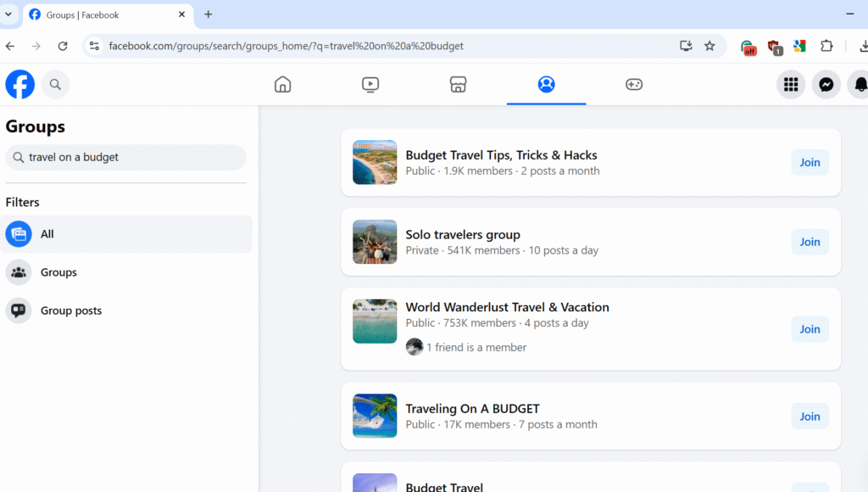The width and height of the screenshot is (868, 492).
Task: Join World Wanderlust Travel & Vacation
Action: (x=810, y=329)
